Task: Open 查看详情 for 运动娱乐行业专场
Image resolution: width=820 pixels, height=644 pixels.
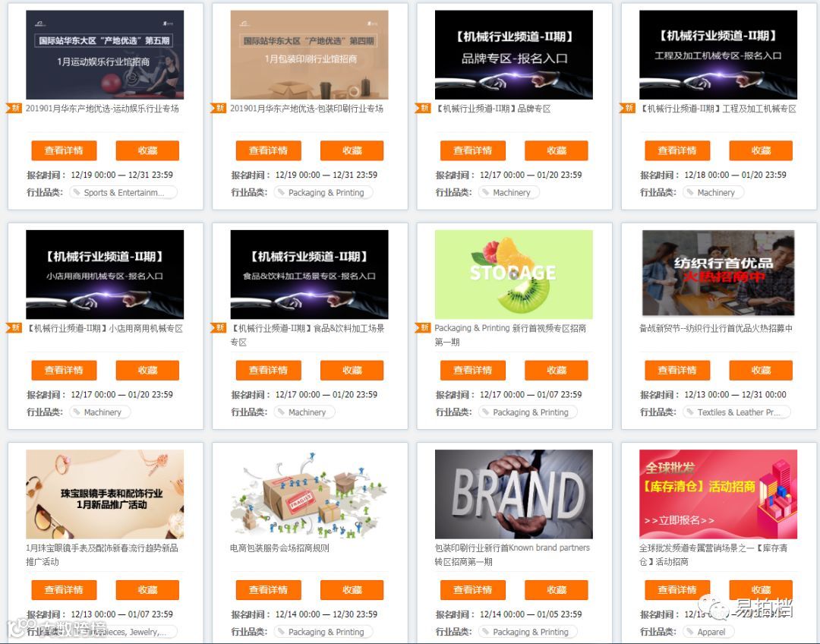Action: (x=64, y=150)
